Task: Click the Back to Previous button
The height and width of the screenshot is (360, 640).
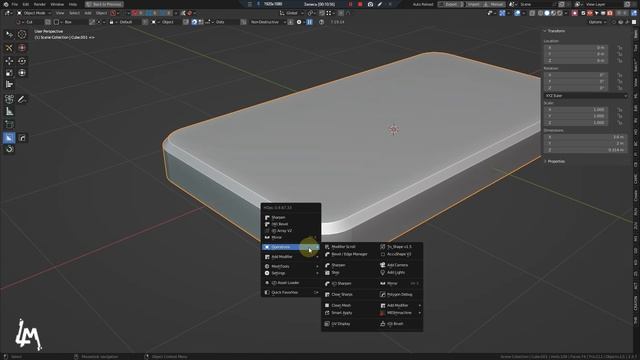Action: pos(104,4)
